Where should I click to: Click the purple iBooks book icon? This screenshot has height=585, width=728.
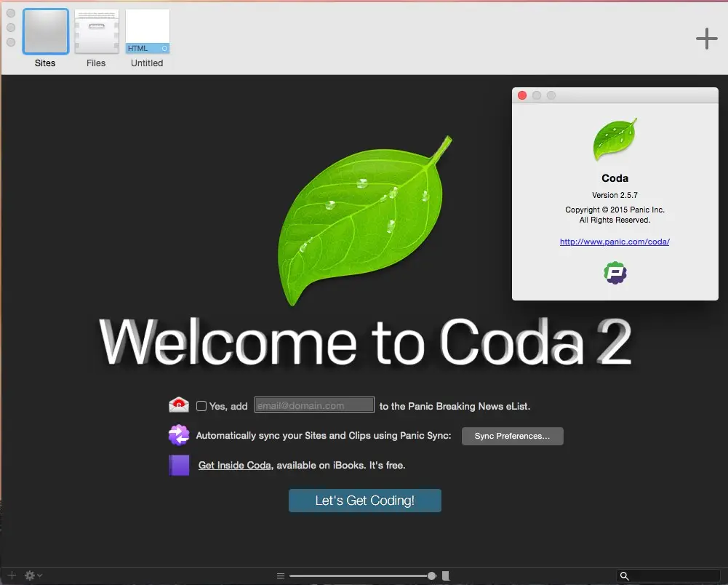click(179, 465)
